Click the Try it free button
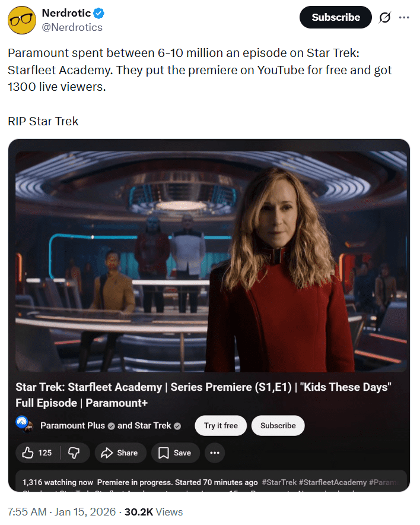The height and width of the screenshot is (525, 420). 221,426
